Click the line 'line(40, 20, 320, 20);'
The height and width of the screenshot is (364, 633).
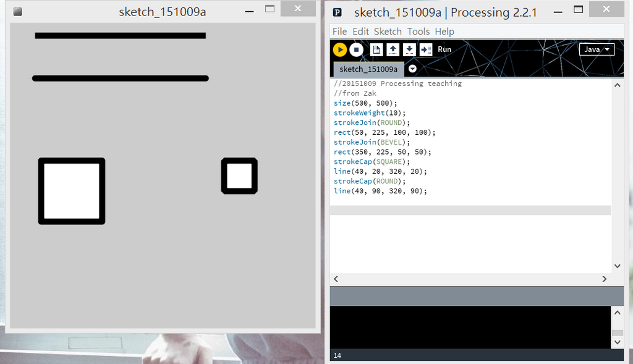click(x=380, y=172)
